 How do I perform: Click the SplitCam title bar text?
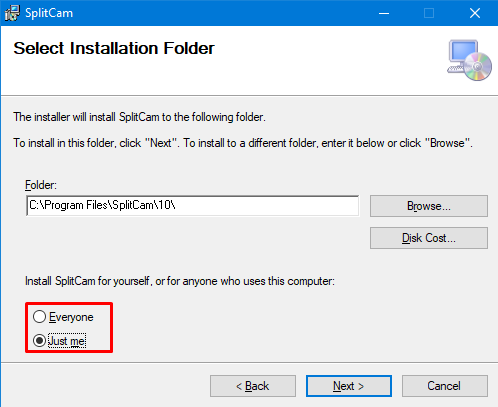[49, 13]
